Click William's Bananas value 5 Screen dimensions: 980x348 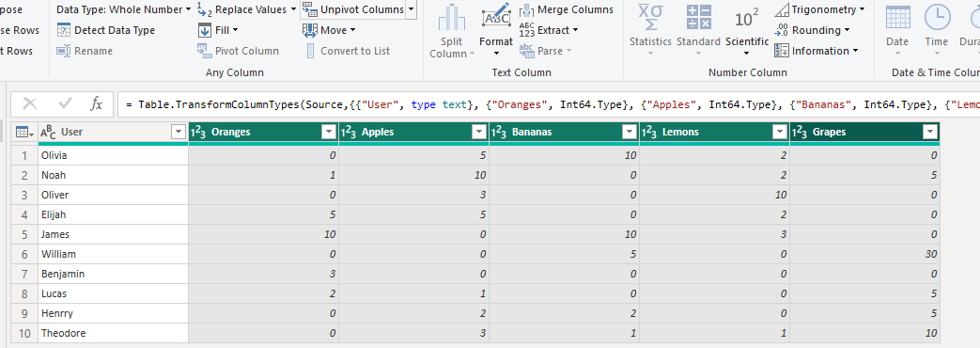[565, 254]
